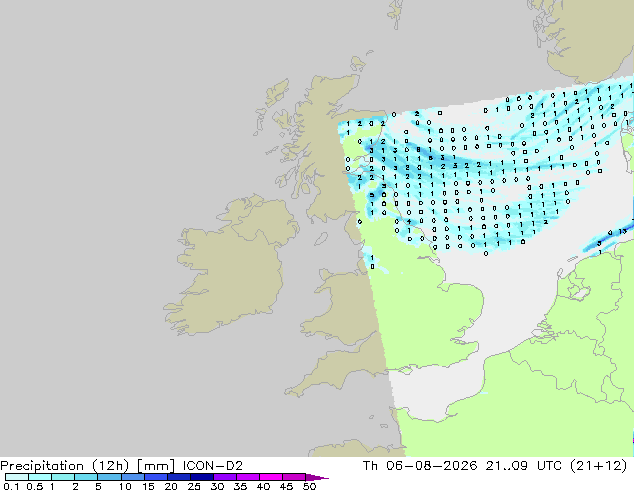
Task: Click the 'ICON-D2' model label
Action: click(213, 466)
